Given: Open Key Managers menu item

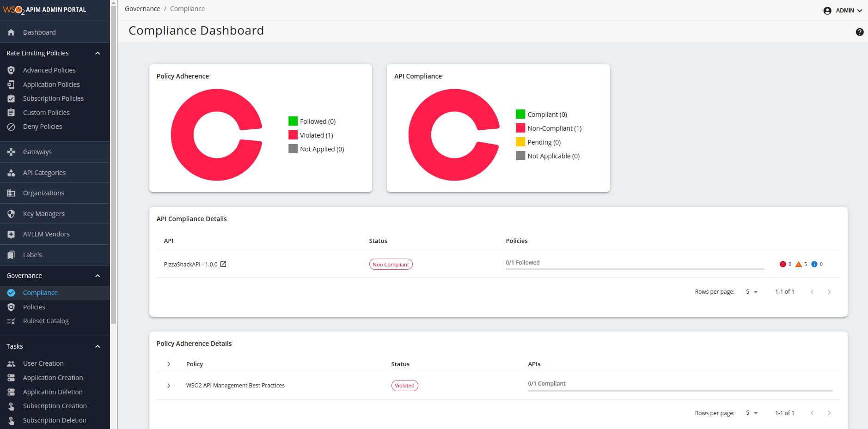Looking at the screenshot, I should tap(55, 214).
